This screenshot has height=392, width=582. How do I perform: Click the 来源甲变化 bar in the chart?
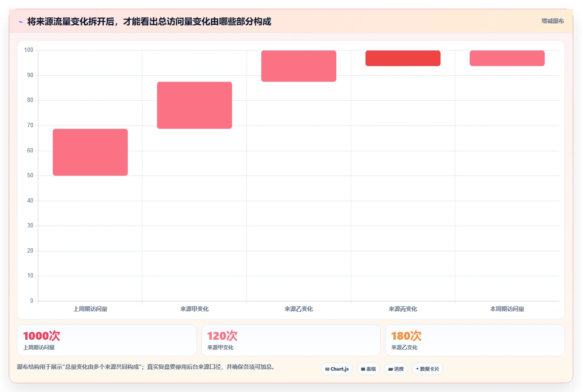(x=194, y=105)
